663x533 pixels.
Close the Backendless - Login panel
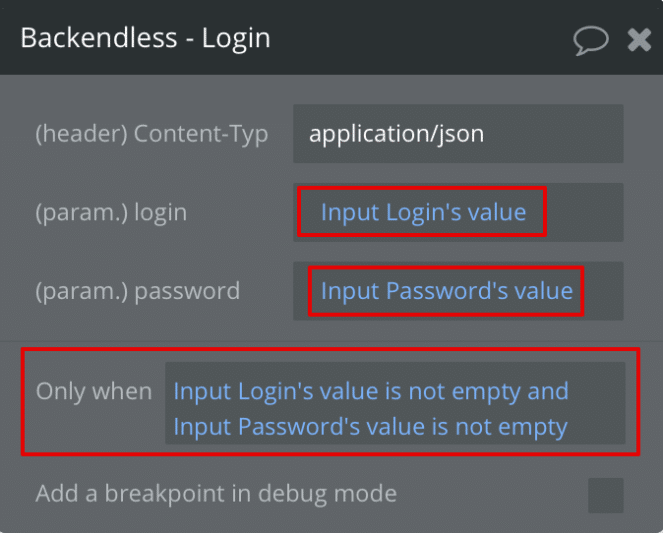coord(639,40)
